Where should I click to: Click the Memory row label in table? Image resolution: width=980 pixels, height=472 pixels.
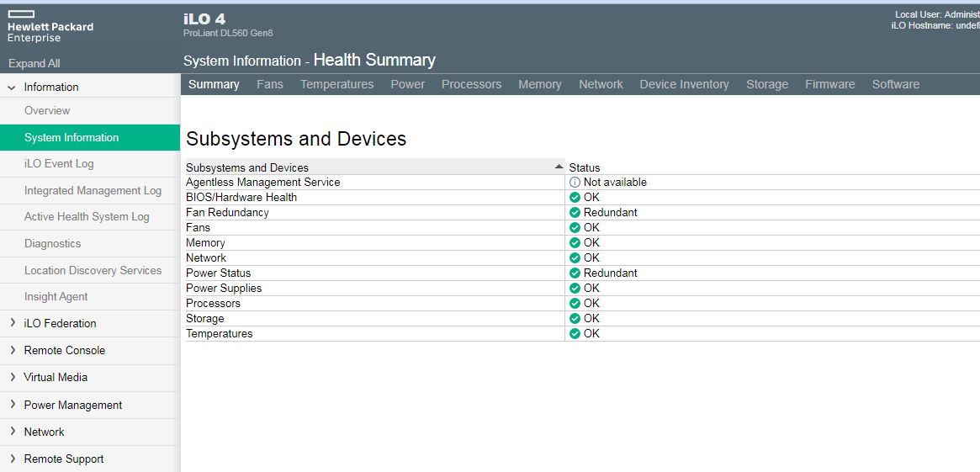205,242
